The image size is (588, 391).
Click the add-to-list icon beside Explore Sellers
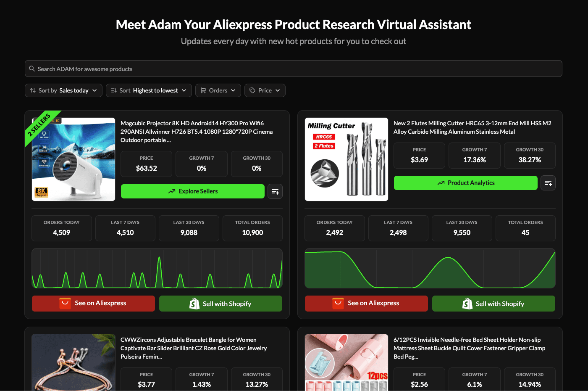275,191
